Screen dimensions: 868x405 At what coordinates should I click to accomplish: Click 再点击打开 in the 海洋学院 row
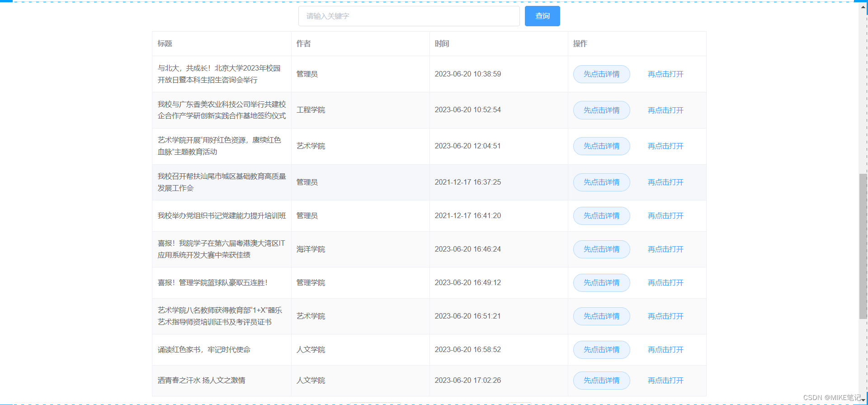pos(665,249)
